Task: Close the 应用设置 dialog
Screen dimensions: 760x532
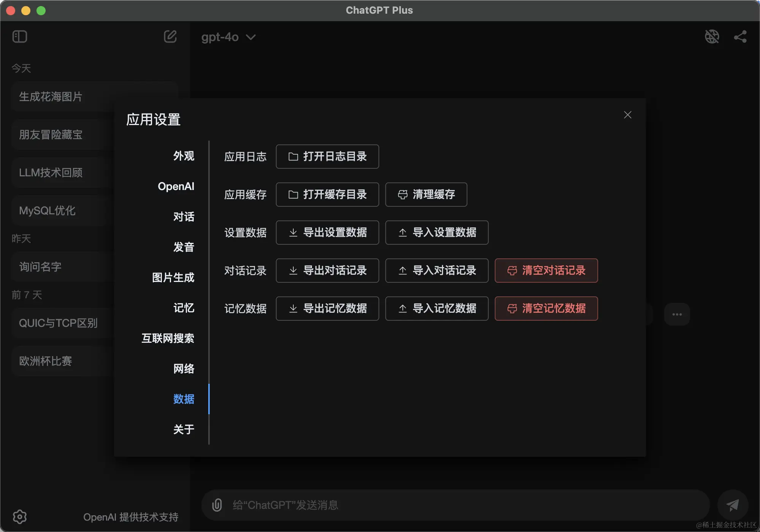Action: [x=627, y=115]
